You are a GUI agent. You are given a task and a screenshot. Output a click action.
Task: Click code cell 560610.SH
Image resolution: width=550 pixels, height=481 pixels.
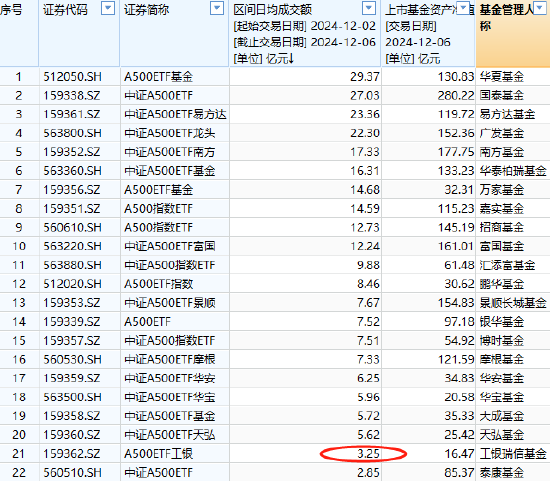[72, 227]
